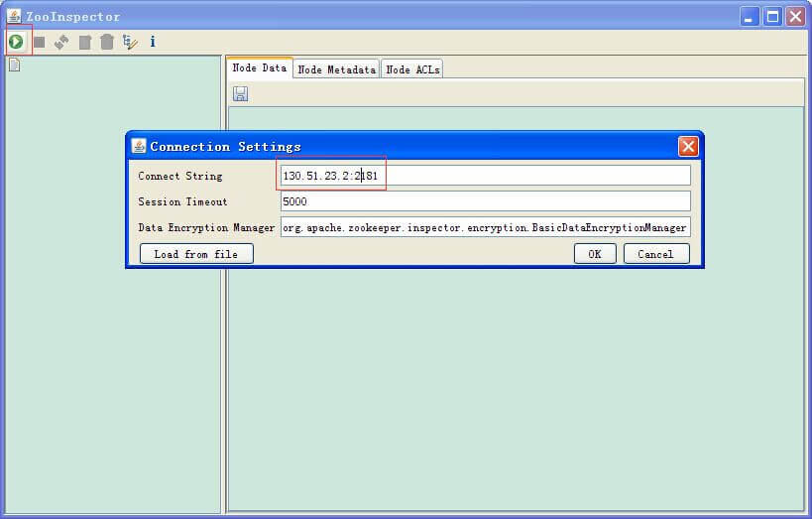Switch to the Node Data tab
Screen dimensions: 812x519
click(260, 67)
